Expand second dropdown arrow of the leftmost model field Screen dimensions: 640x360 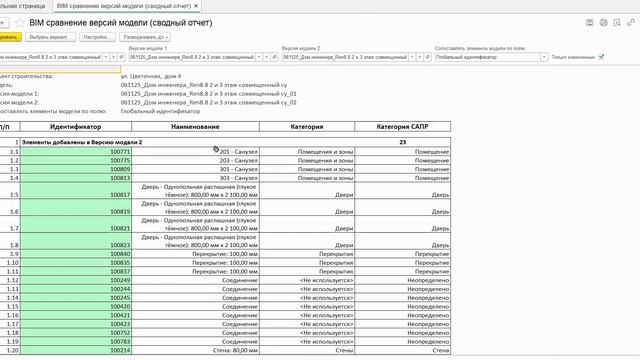pyautogui.click(x=113, y=57)
